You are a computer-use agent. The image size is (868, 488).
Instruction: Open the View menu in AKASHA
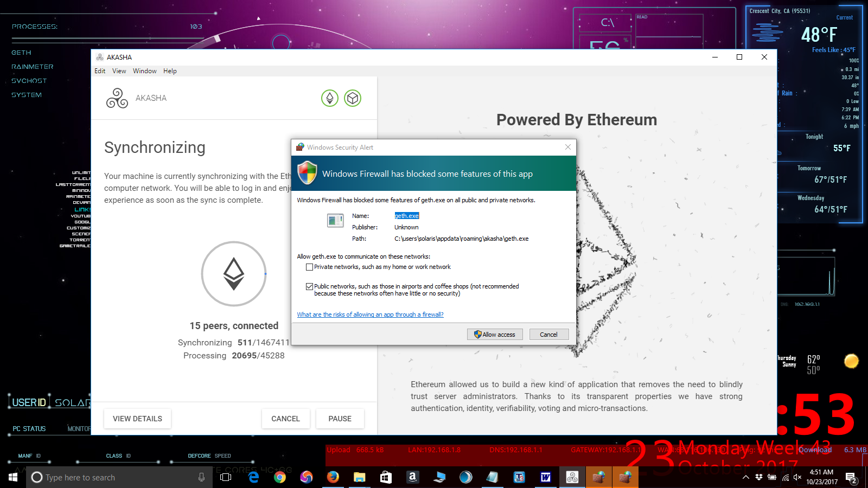tap(119, 71)
